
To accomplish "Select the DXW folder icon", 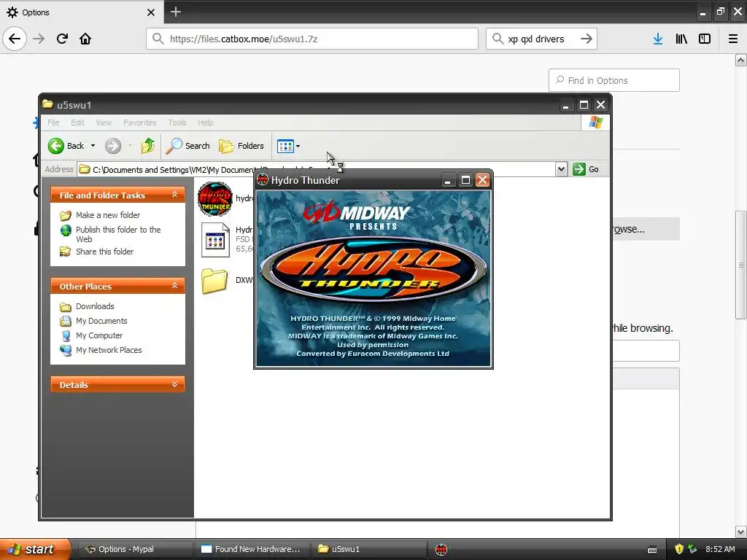I will pyautogui.click(x=214, y=281).
